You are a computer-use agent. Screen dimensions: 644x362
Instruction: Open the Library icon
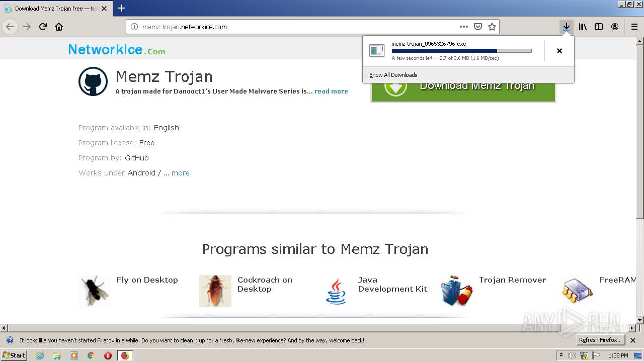pos(583,27)
